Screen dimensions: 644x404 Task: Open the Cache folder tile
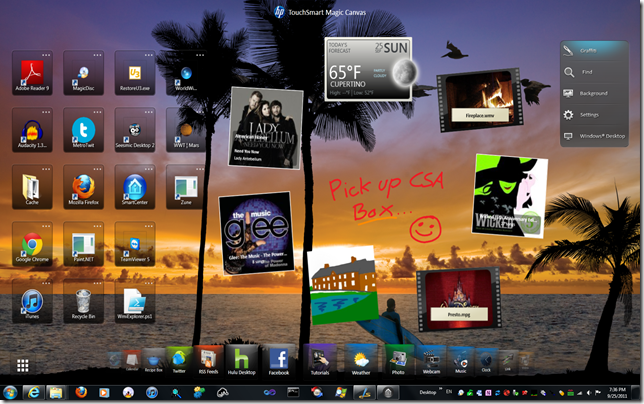coord(32,187)
